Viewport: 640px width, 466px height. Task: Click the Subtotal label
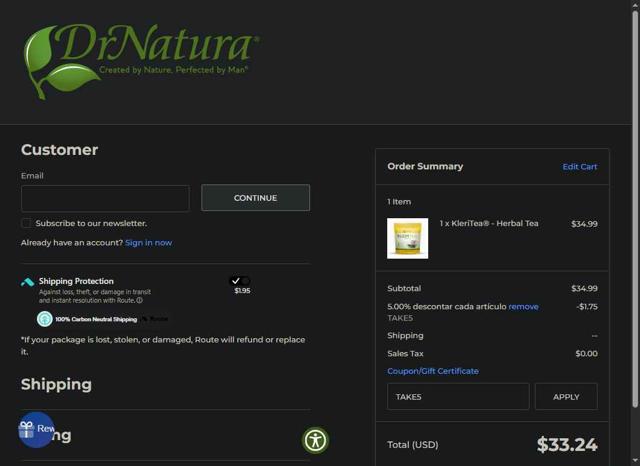pos(404,288)
